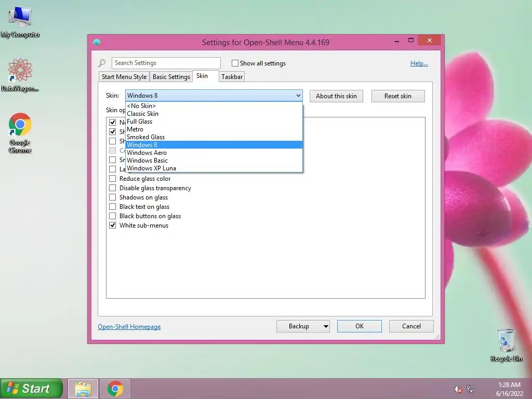Open the Recycle Bin
This screenshot has height=399, width=532.
coord(506,345)
